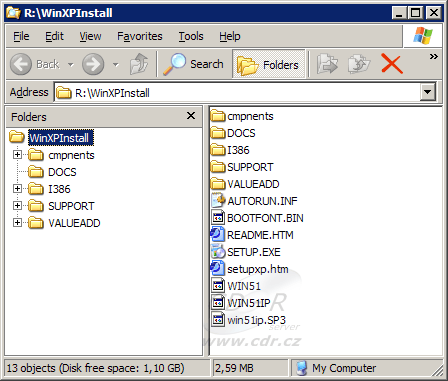Open Forward history dropdown arrow
This screenshot has width=448, height=381.
coord(116,64)
